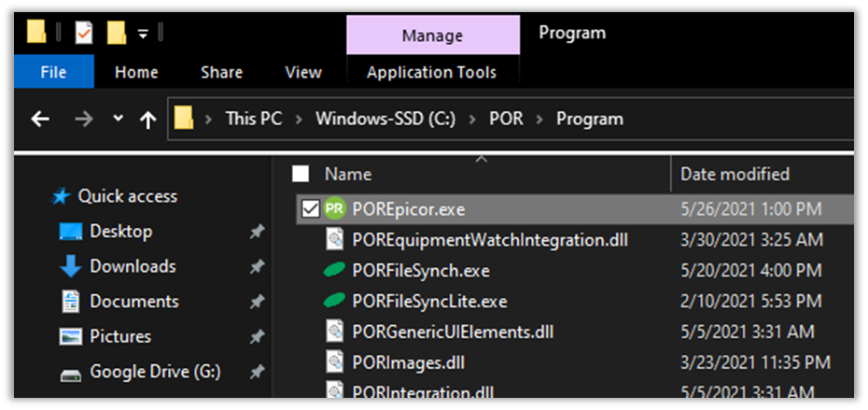Click the Up arrow navigation button
Screen dimensions: 868x410
(147, 120)
